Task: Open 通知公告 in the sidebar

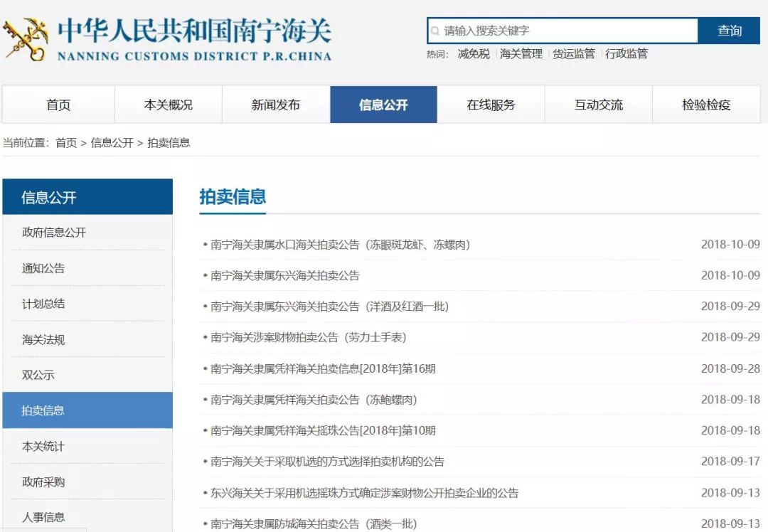Action: click(x=43, y=268)
